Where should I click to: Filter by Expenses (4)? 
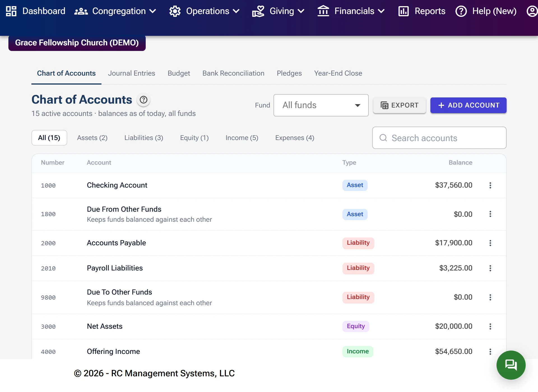(294, 138)
